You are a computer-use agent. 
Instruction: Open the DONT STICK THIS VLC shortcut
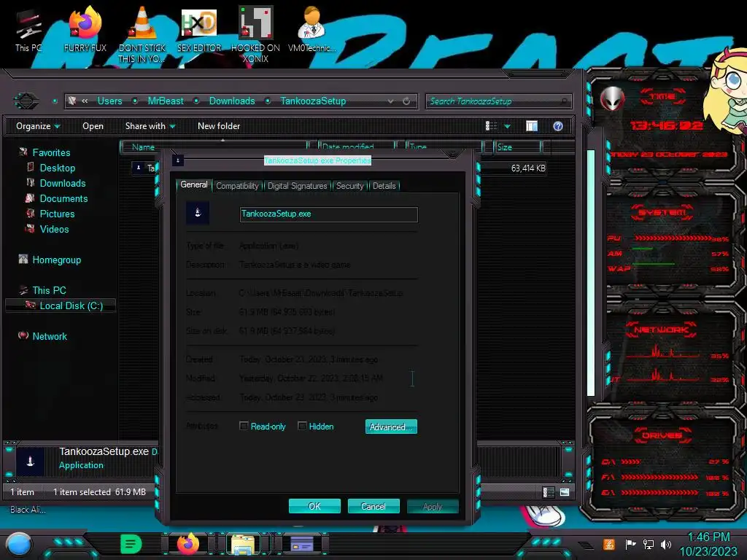[142, 34]
